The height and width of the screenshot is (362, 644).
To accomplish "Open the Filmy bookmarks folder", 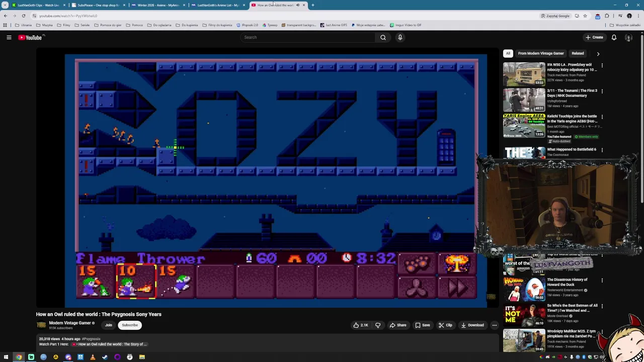I will coord(64,25).
